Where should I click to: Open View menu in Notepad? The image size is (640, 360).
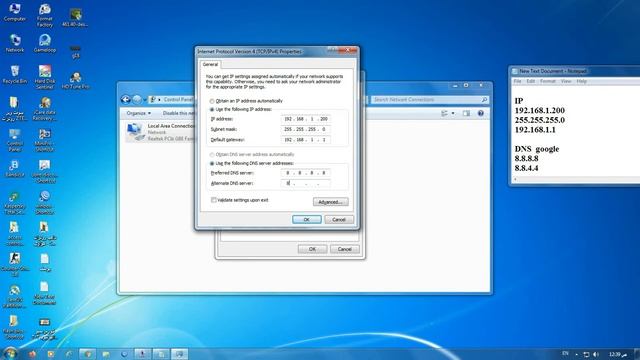click(x=566, y=81)
